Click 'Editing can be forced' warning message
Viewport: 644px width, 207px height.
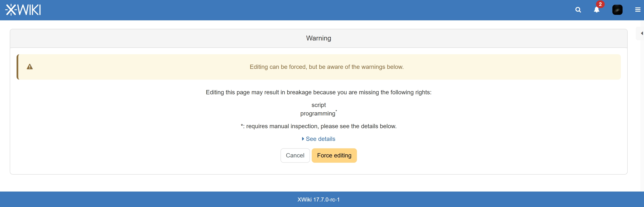327,67
